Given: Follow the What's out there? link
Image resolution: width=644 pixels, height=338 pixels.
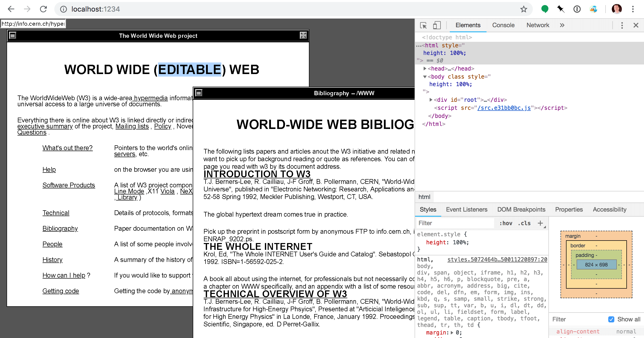Looking at the screenshot, I should click(67, 148).
